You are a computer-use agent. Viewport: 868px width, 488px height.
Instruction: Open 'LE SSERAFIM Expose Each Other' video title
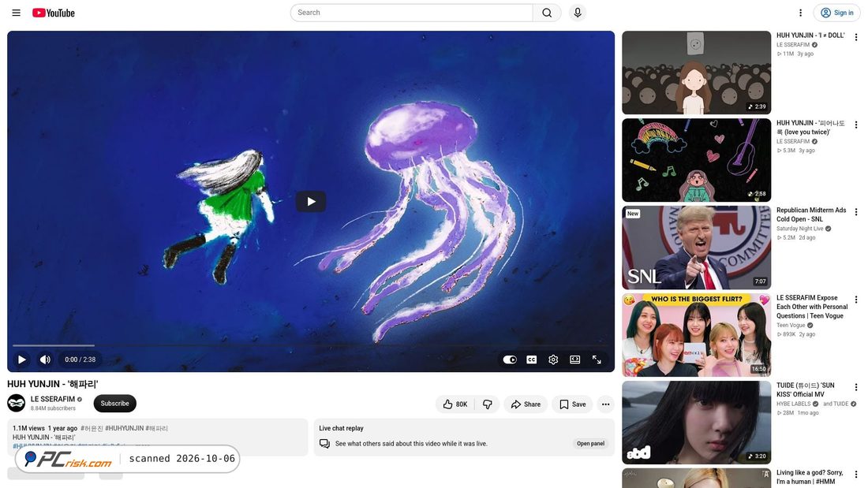812,307
